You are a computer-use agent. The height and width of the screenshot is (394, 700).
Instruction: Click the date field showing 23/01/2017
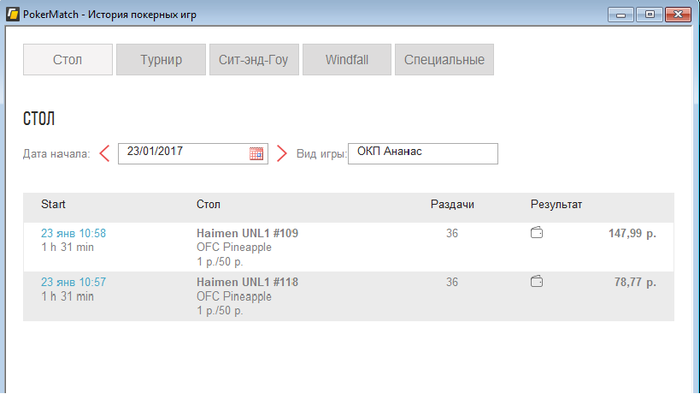click(x=193, y=154)
